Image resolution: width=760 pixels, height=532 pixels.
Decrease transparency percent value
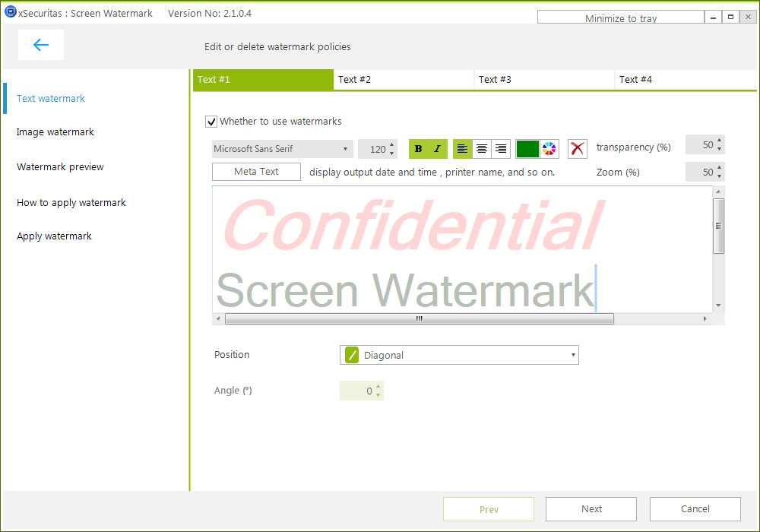click(x=719, y=149)
